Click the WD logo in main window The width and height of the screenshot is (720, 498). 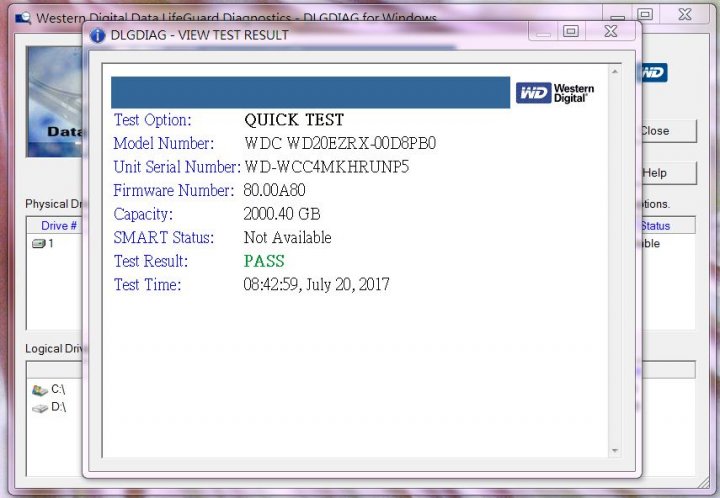click(x=653, y=73)
